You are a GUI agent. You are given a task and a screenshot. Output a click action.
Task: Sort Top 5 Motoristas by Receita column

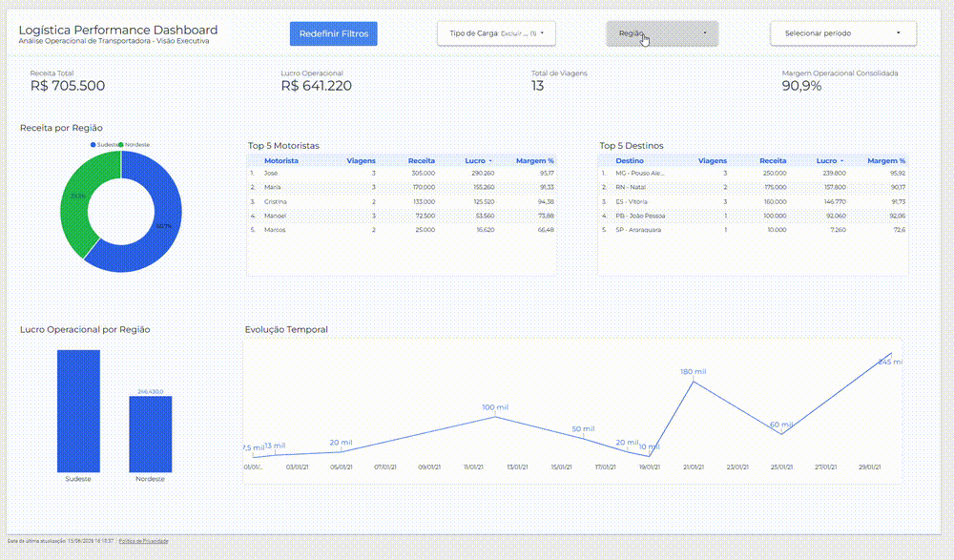click(422, 160)
